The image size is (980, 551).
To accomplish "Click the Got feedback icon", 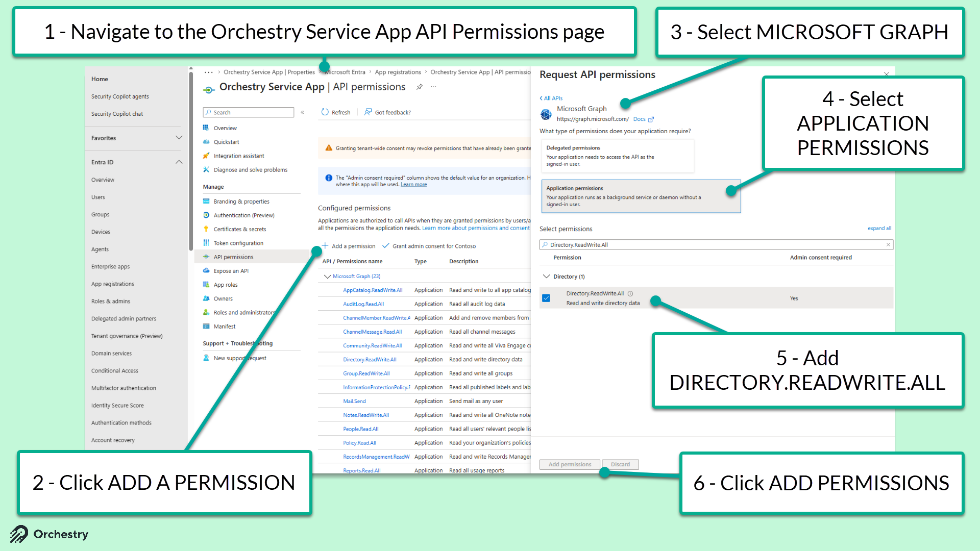I will [x=368, y=112].
